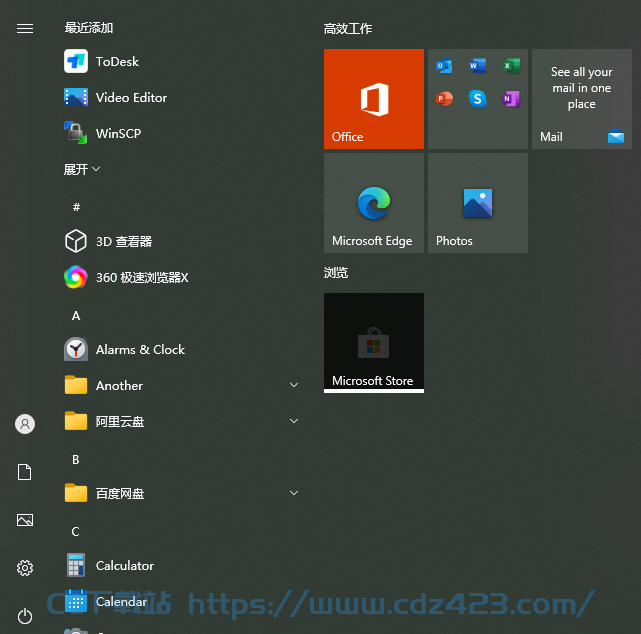Jump via the # letter header
Image resolution: width=641 pixels, height=634 pixels.
point(76,207)
